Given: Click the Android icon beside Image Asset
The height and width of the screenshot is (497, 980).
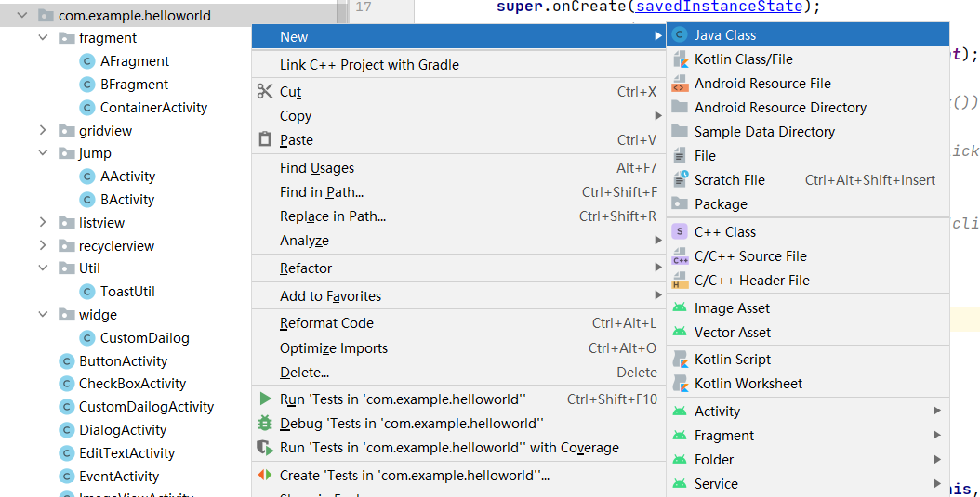Looking at the screenshot, I should click(680, 308).
